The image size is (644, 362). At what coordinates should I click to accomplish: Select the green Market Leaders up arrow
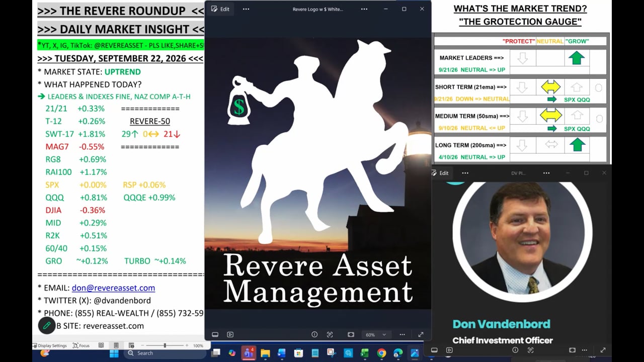tap(577, 58)
